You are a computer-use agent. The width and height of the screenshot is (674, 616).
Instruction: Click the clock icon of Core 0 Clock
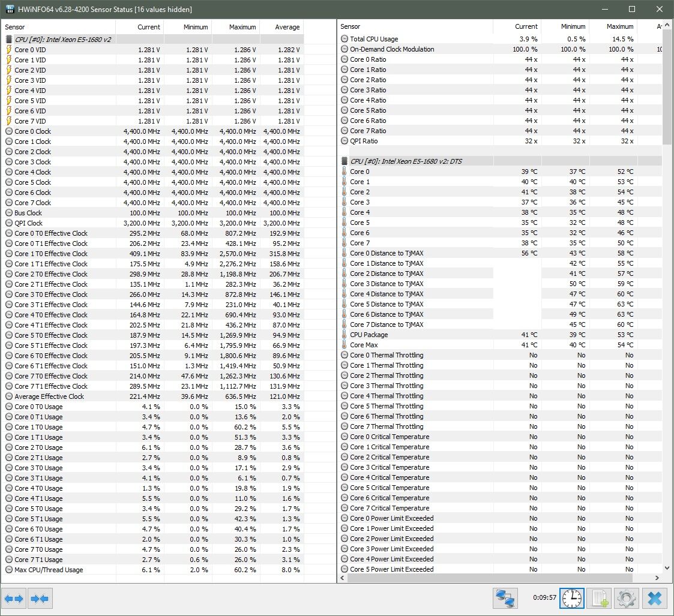9,131
